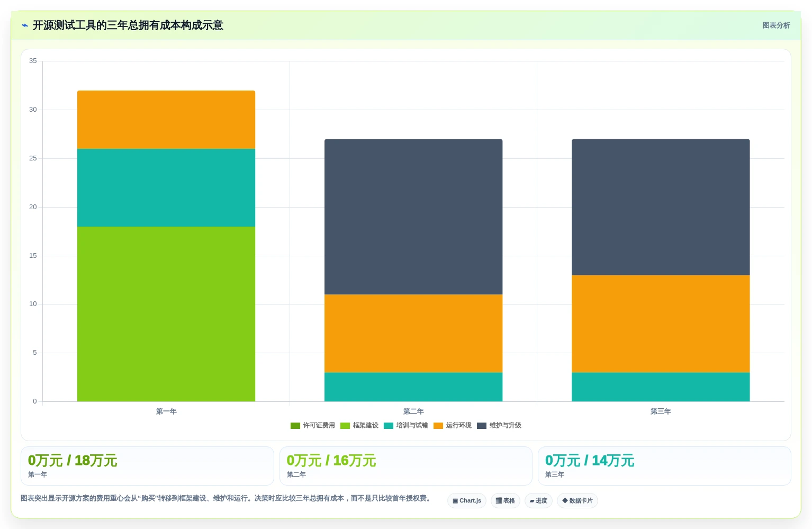Open the 0万元 / 16万元 data card
The height and width of the screenshot is (529, 812).
(405, 466)
